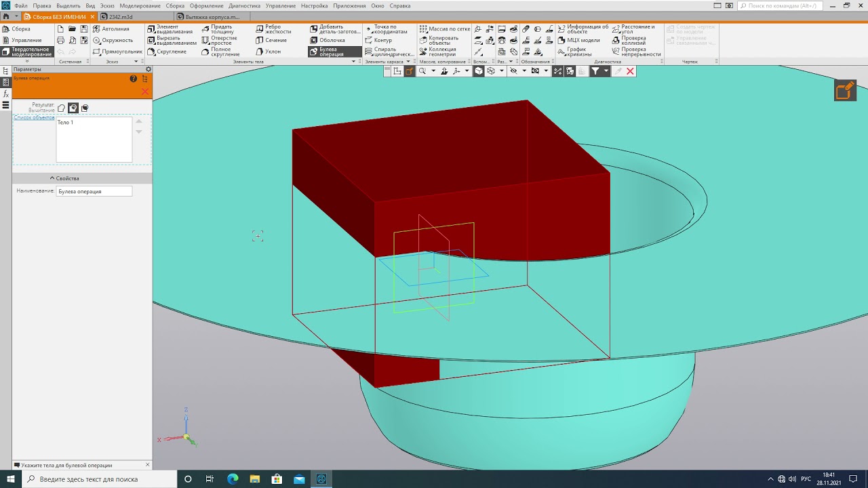
Task: Open Коллекция геометрии tool
Action: (437, 52)
